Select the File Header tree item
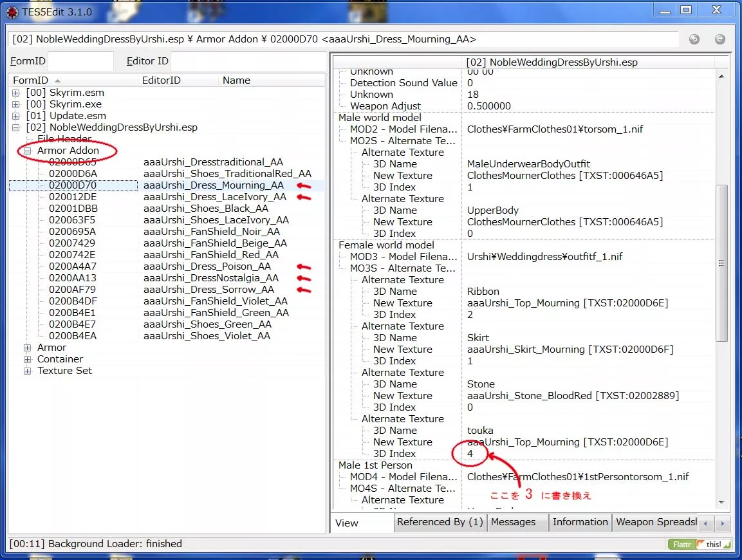Screen dimensions: 742x560 (x=64, y=139)
